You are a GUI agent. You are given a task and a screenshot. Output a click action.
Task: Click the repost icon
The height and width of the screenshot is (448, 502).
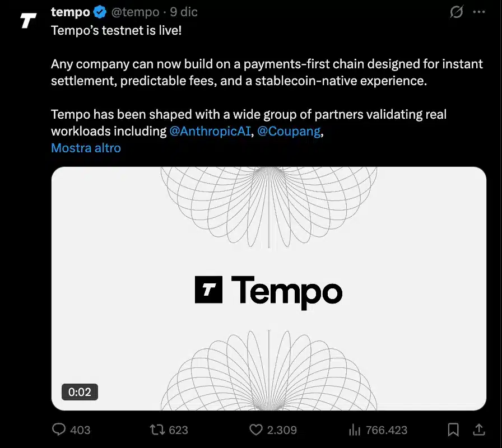158,430
